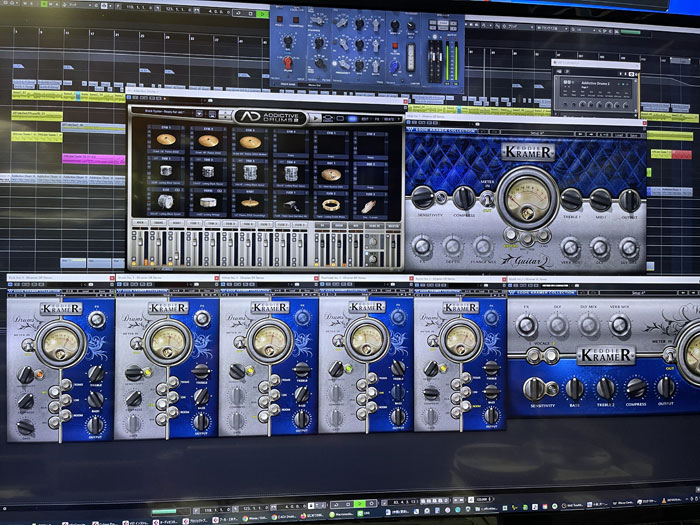
Task: Click the Treble 2 knob on Kramer Vocals
Action: click(x=606, y=388)
